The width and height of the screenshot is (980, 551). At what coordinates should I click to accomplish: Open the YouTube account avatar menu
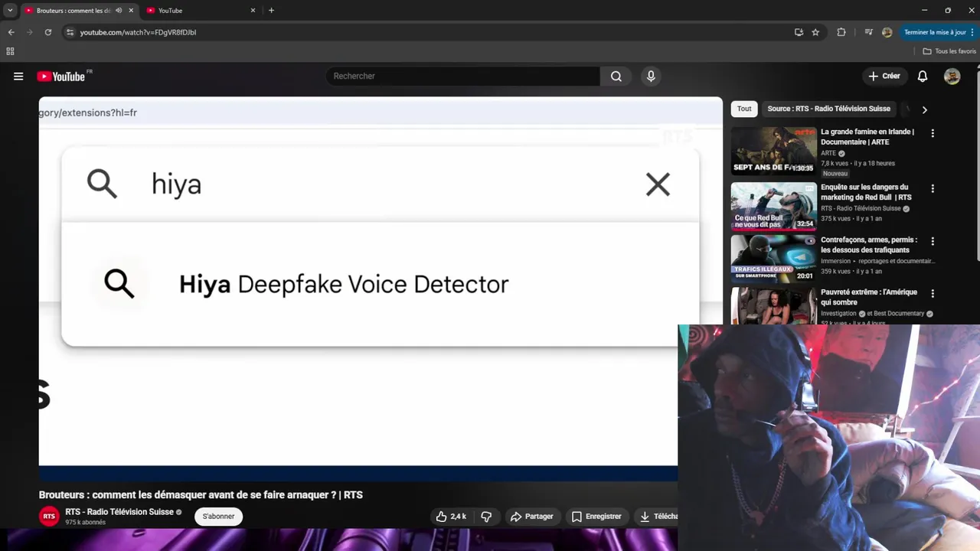(952, 77)
